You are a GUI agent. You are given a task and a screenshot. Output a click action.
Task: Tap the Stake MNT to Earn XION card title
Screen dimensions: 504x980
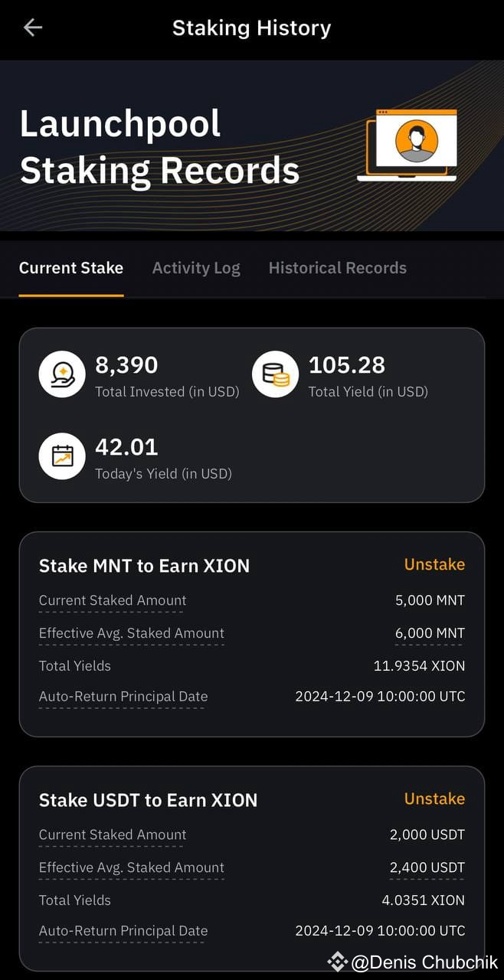coord(144,566)
